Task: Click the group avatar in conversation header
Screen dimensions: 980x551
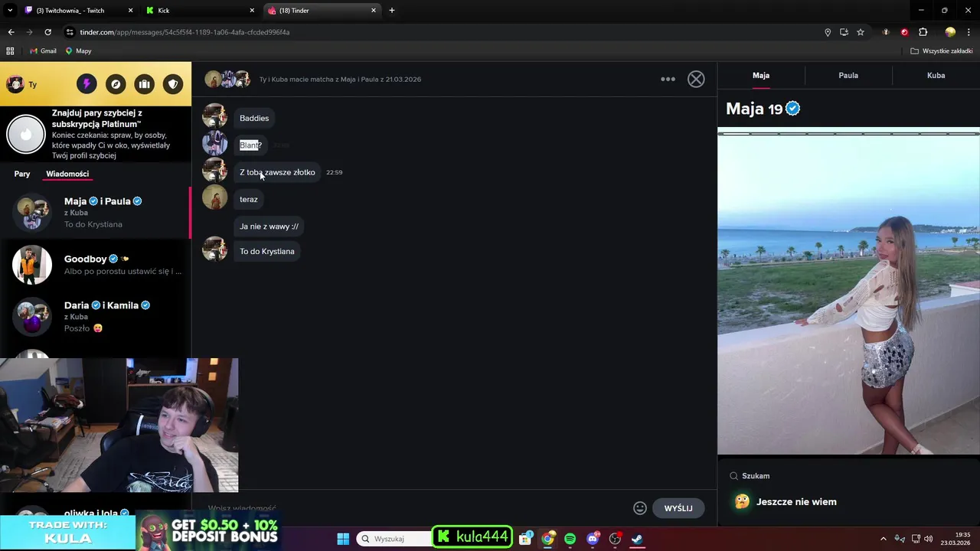Action: (227, 79)
